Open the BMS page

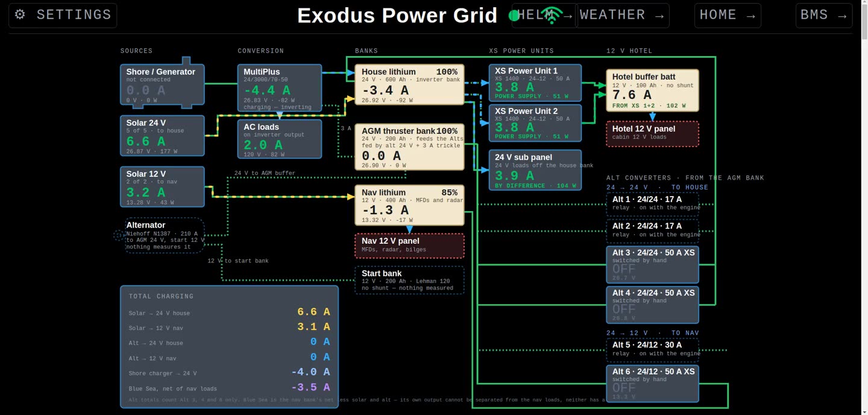pos(823,16)
